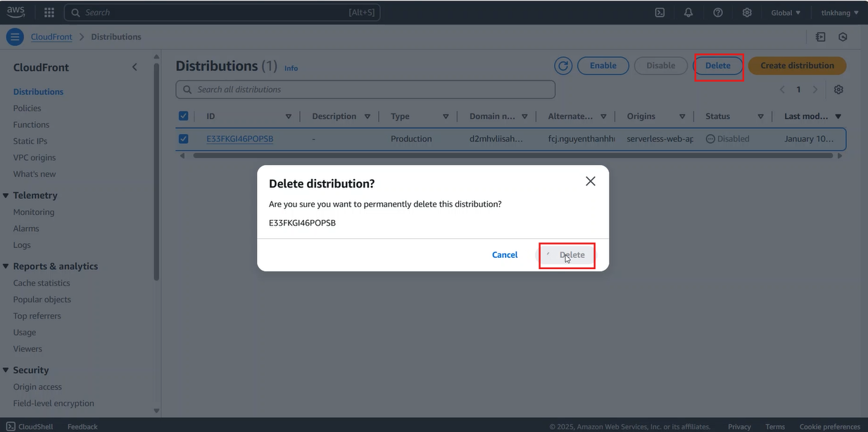Image resolution: width=868 pixels, height=432 pixels.
Task: Open the Global region dropdown
Action: click(x=786, y=13)
